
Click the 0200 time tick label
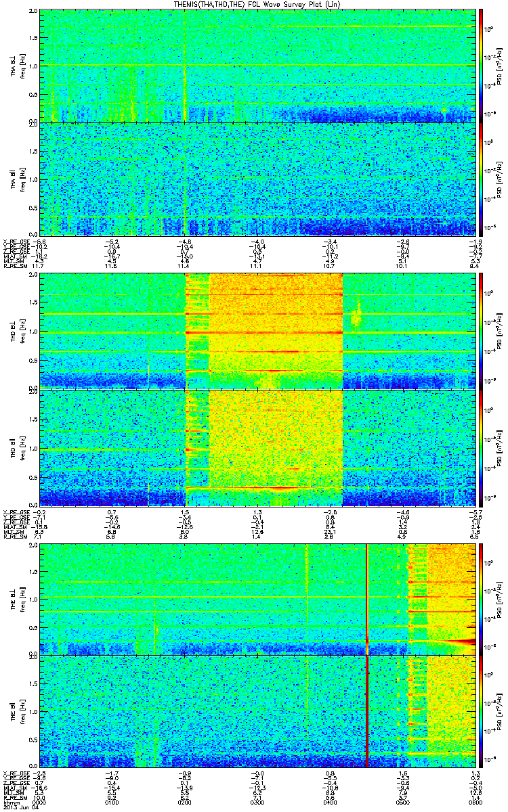(x=184, y=803)
